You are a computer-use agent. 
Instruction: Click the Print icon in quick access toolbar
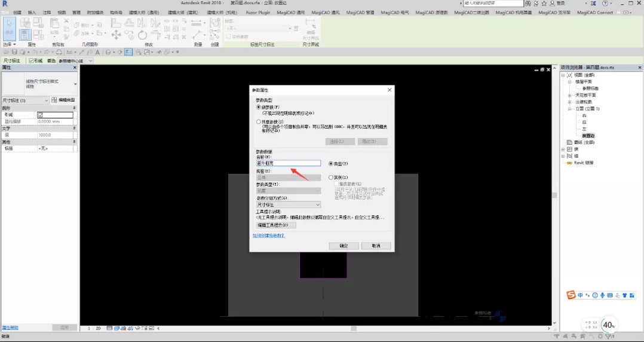[x=59, y=52]
